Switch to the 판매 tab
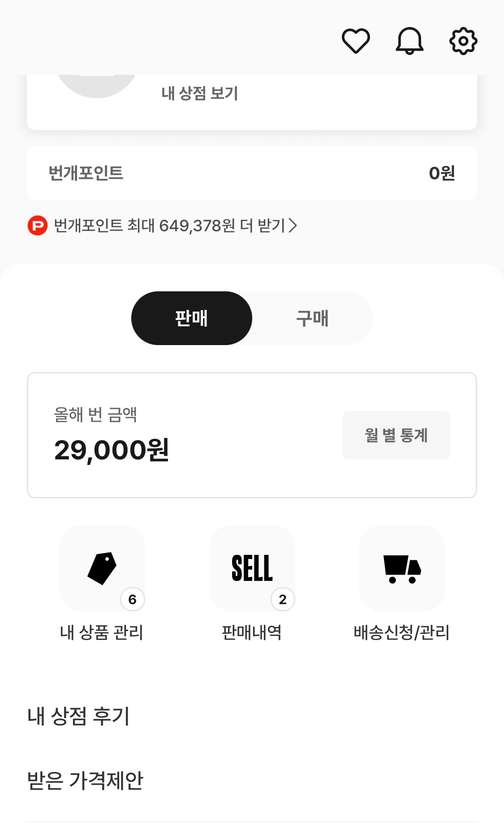504x826 pixels. 191,318
